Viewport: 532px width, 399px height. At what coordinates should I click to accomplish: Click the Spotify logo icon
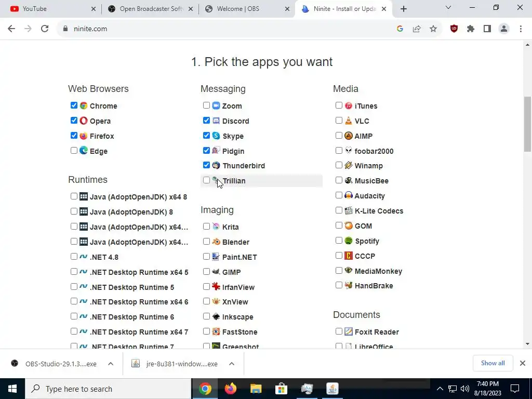coord(349,241)
